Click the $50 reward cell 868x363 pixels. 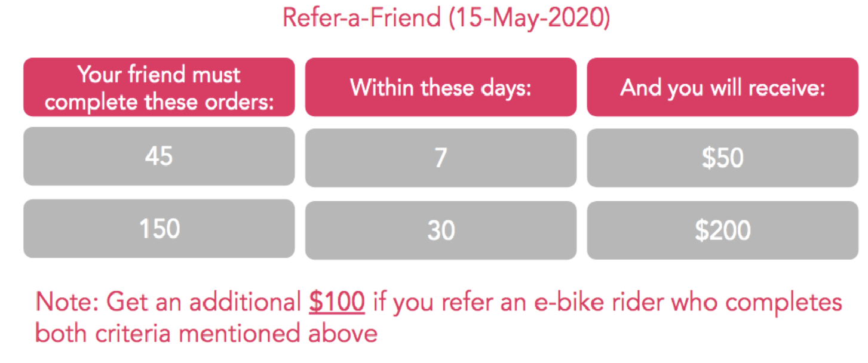[723, 158]
